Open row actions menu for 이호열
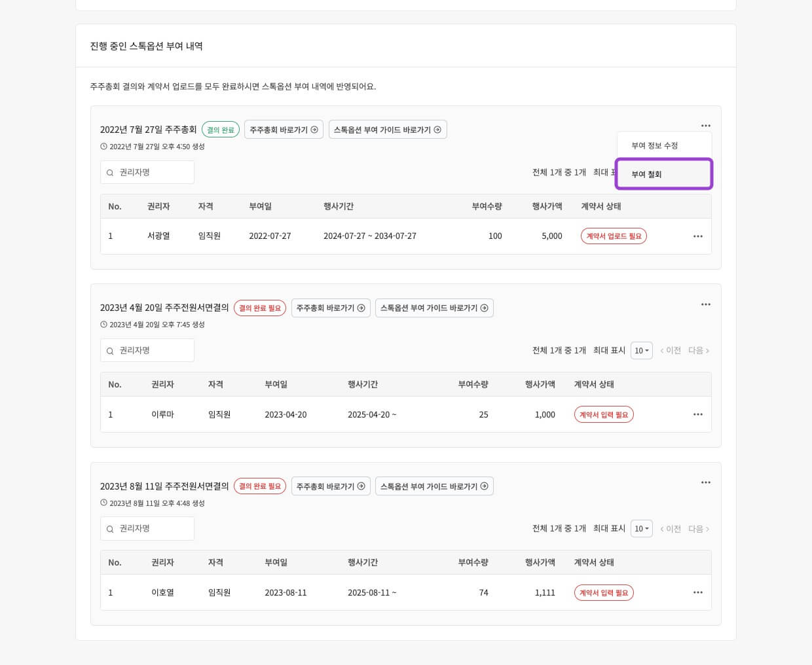Screen dimensions: 812x665 tap(698, 592)
